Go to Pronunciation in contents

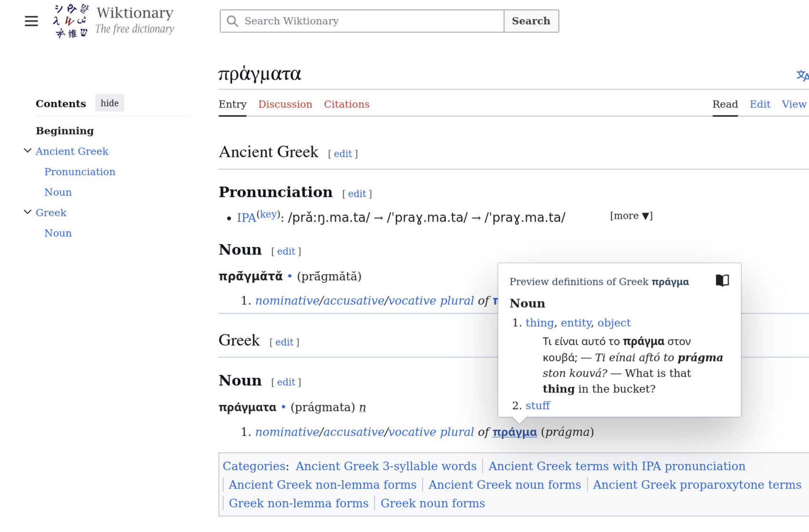tap(80, 172)
